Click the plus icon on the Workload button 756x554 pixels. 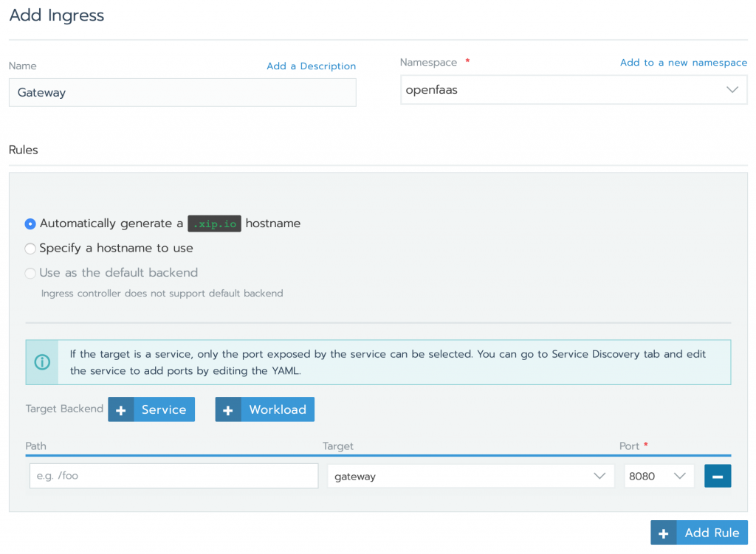(228, 409)
